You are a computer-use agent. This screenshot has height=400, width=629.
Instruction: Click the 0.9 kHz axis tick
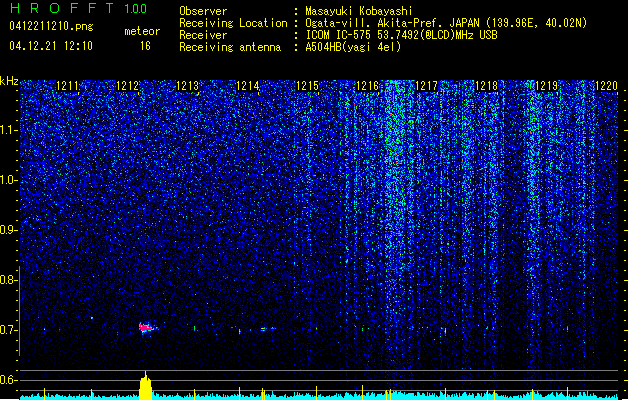tap(9, 230)
